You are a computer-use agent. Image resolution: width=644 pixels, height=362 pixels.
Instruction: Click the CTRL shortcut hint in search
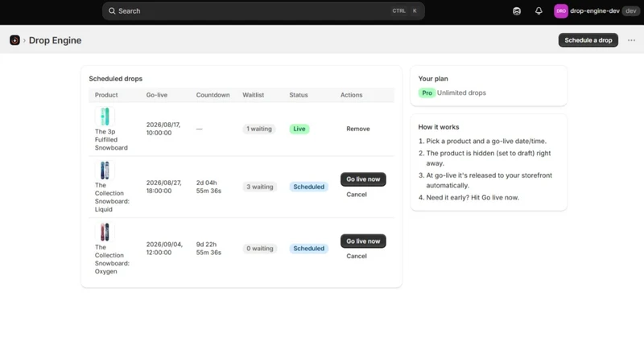tap(398, 11)
